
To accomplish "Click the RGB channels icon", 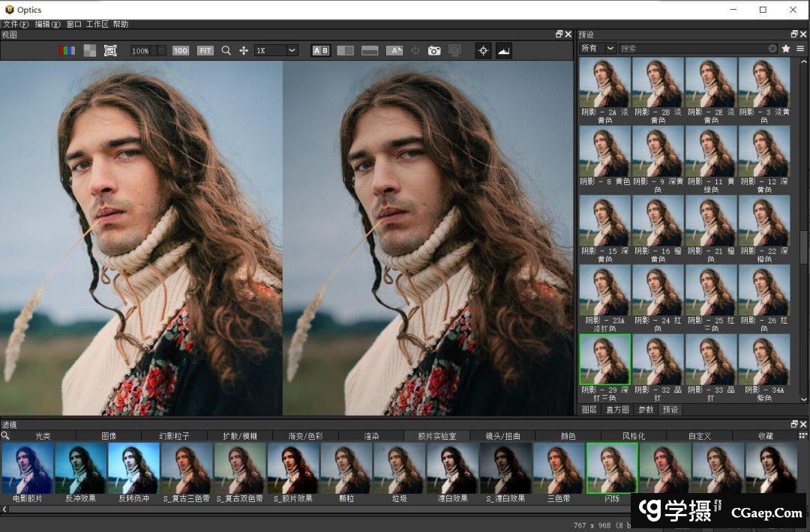I will pyautogui.click(x=67, y=51).
